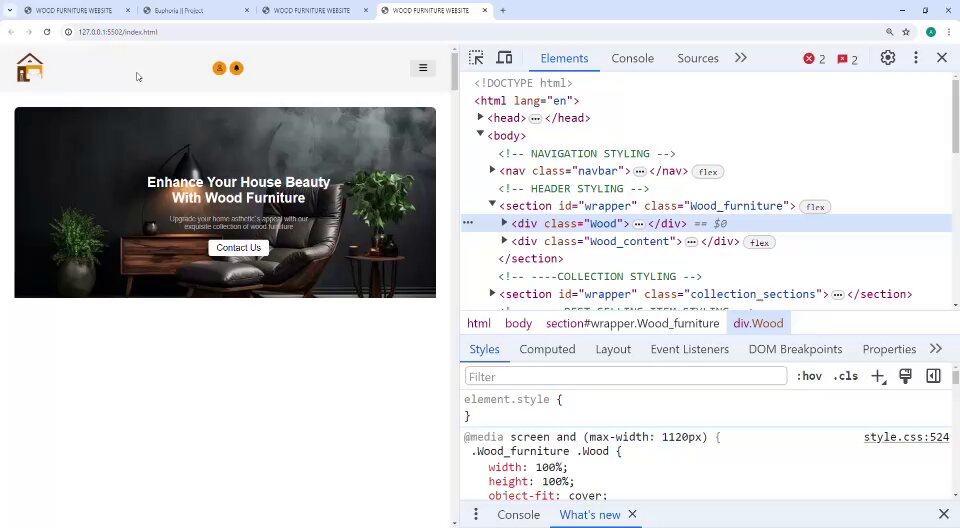Open DevTools settings gear
960x528 pixels.
(888, 58)
